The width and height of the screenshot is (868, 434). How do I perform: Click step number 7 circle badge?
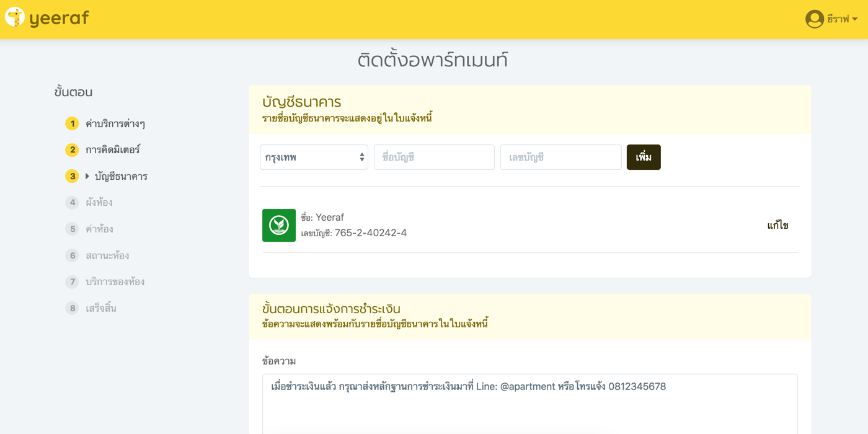click(72, 281)
